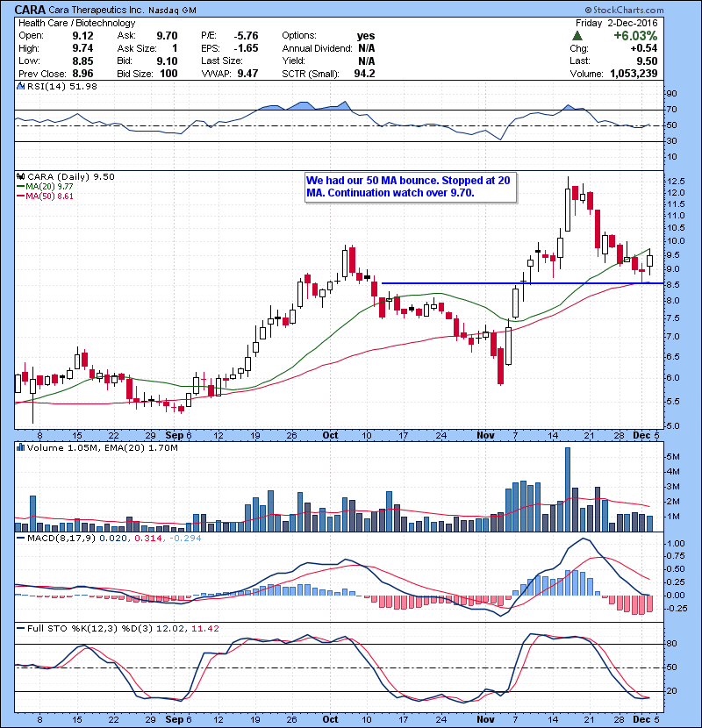This screenshot has width=702, height=728.
Task: Click the MA(50) 8.61 legend text
Action: (x=50, y=196)
